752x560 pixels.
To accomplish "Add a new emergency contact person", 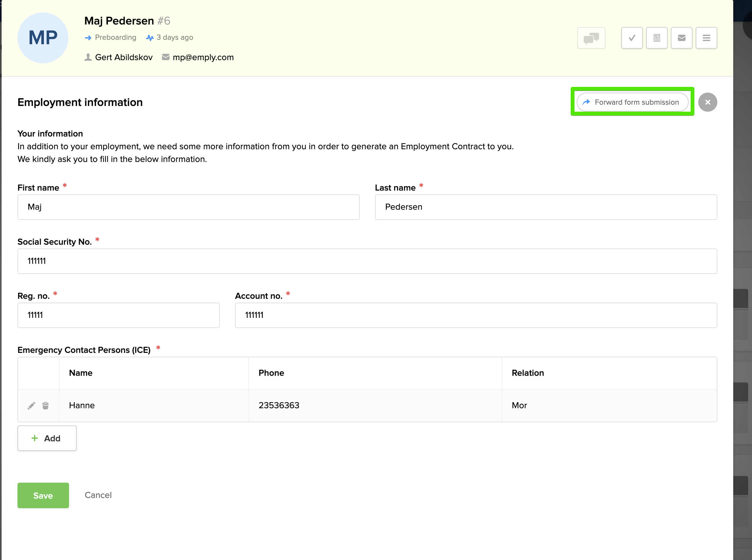I will pyautogui.click(x=47, y=438).
